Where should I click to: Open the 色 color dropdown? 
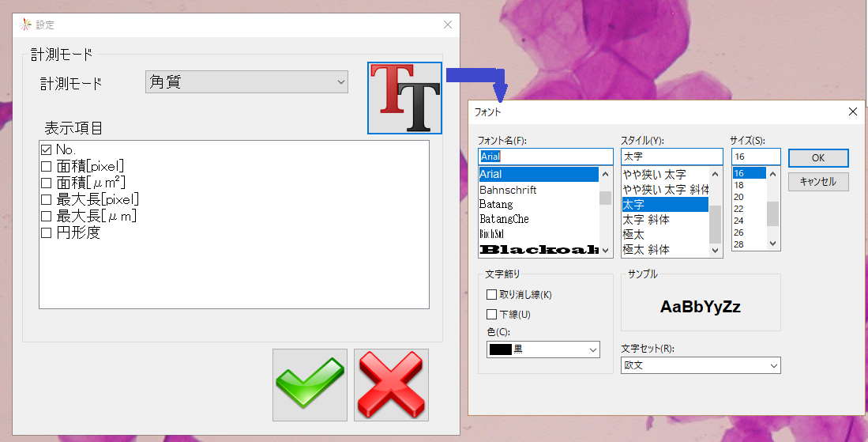click(543, 349)
